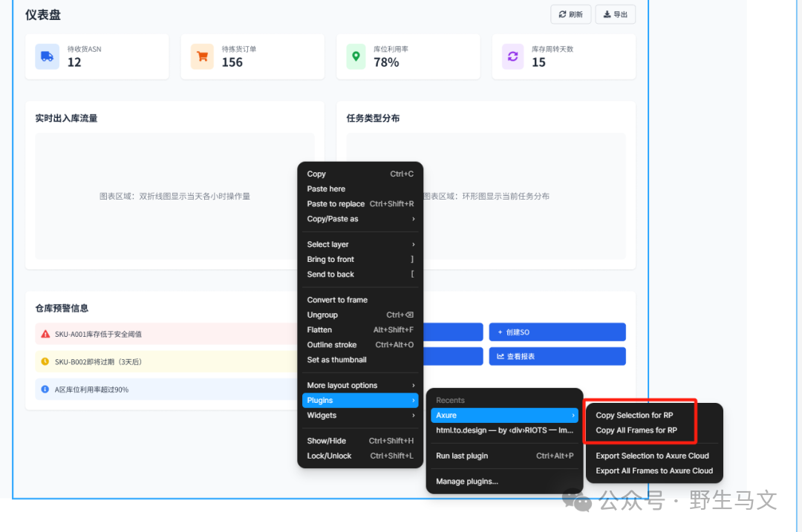Expand the Copy/Paste as submenu

point(360,219)
